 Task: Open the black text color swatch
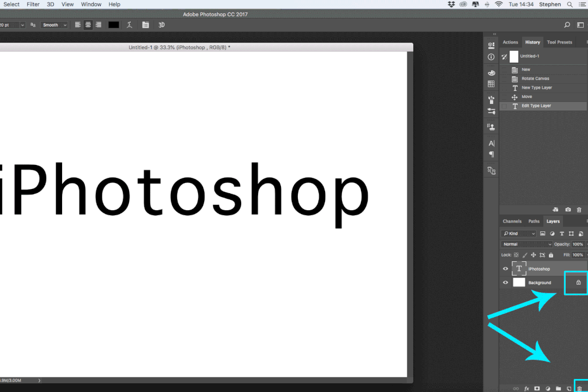click(x=114, y=24)
